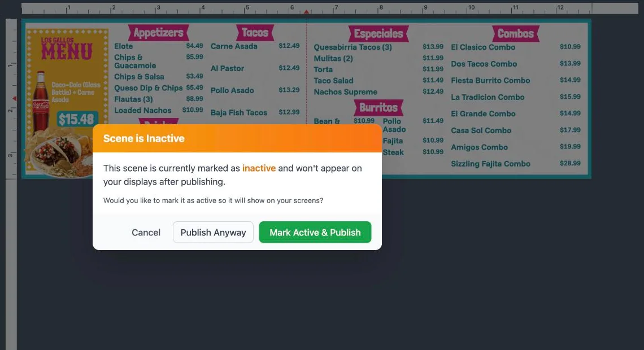644x350 pixels.
Task: Click the Fiesta Burrito Combo item
Action: (490, 80)
